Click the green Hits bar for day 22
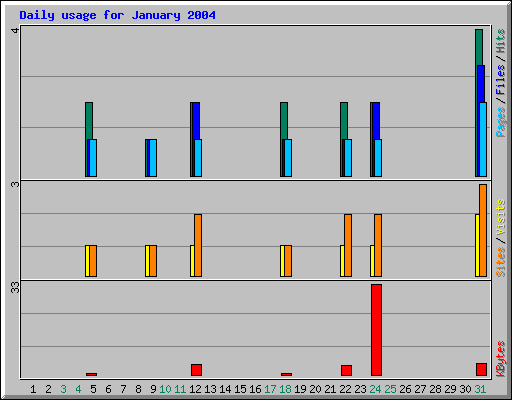Viewport: 512px width, 400px height. click(344, 121)
